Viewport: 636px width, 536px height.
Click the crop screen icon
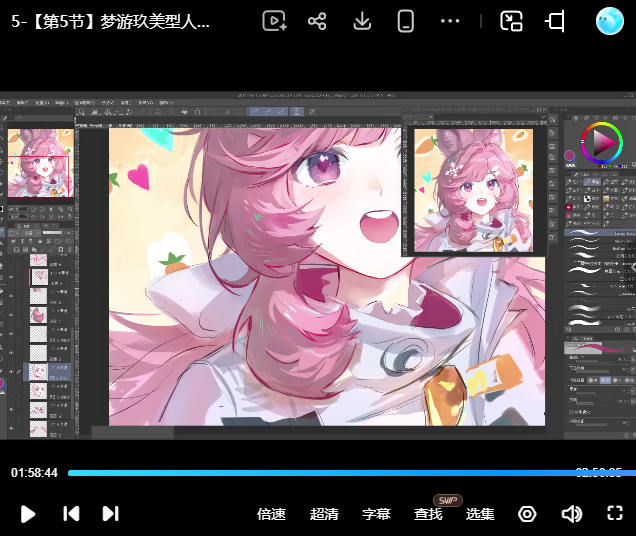555,21
